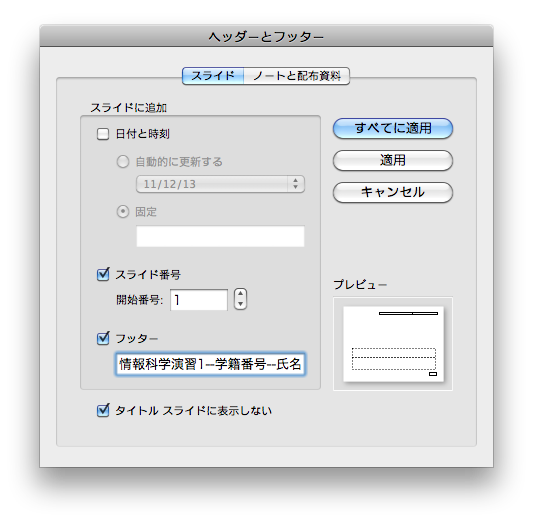Uncheck the スライド番号 checkbox
This screenshot has width=533, height=522.
point(103,274)
